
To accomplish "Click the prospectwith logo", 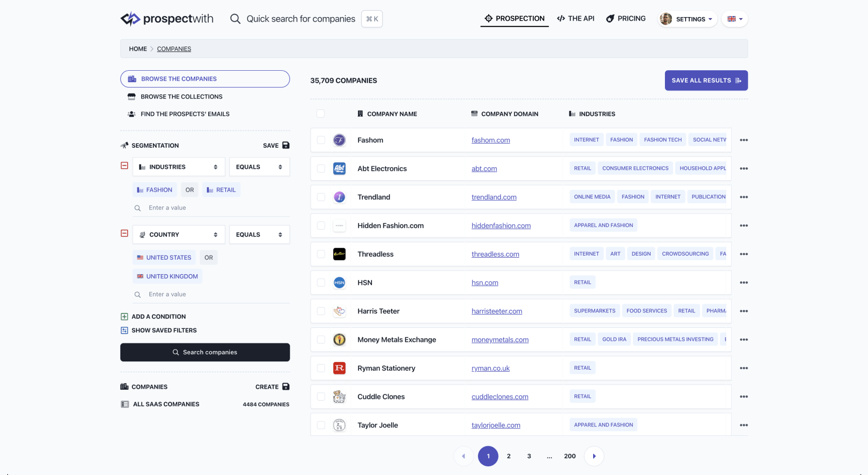I will tap(166, 19).
